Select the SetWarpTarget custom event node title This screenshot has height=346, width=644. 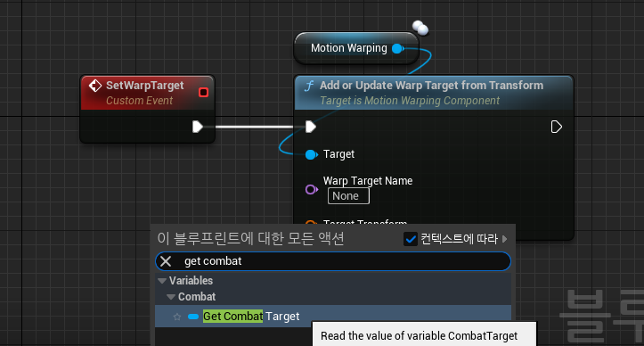point(145,86)
